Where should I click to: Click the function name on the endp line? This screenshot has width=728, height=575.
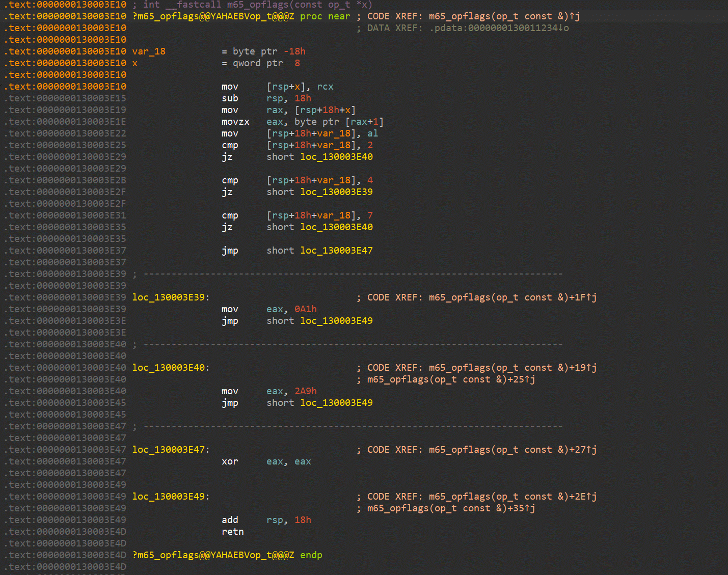213,555
